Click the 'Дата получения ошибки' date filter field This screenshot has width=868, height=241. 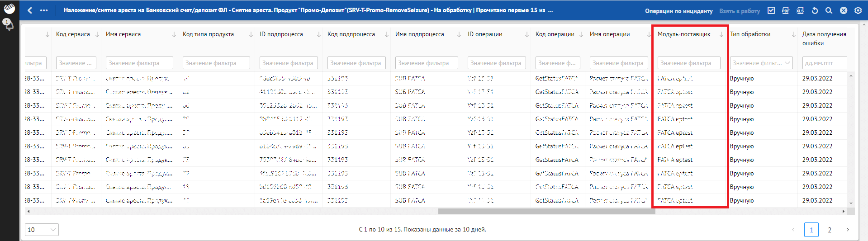click(824, 63)
